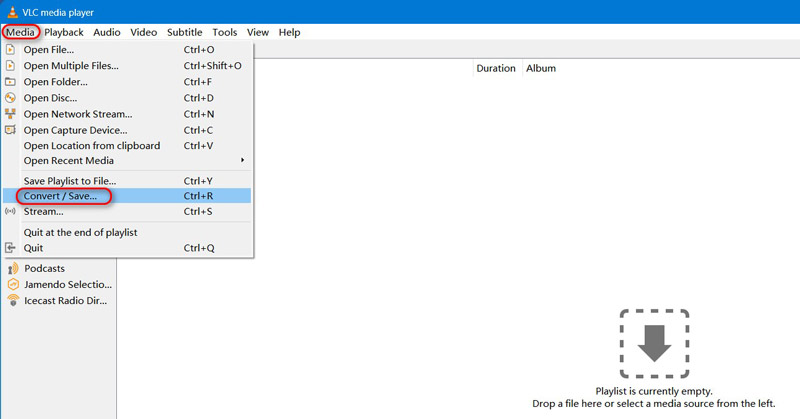
Task: Choose Open Capture Device... entry
Action: coord(127,130)
